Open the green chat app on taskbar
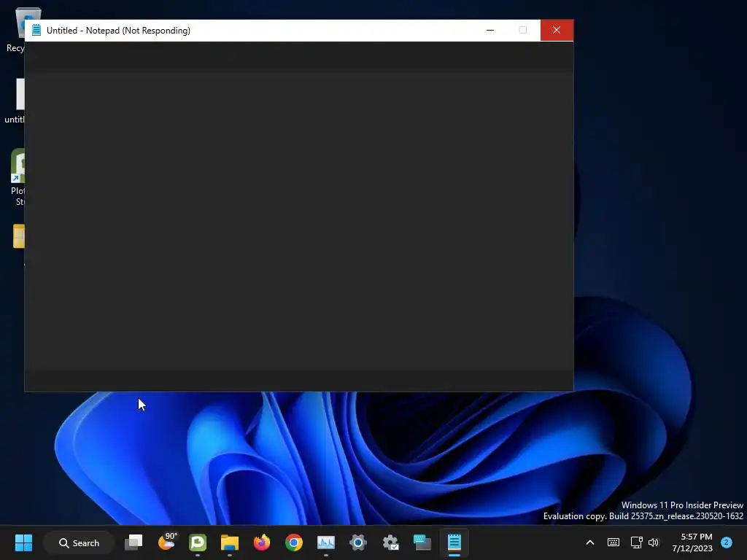 click(198, 542)
